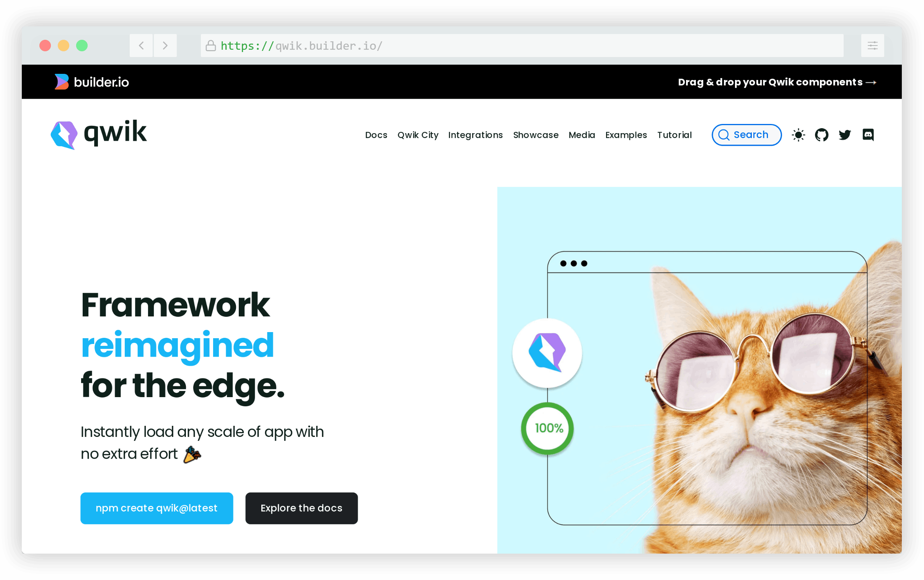Open the Docs menu item
The height and width of the screenshot is (580, 924).
376,135
